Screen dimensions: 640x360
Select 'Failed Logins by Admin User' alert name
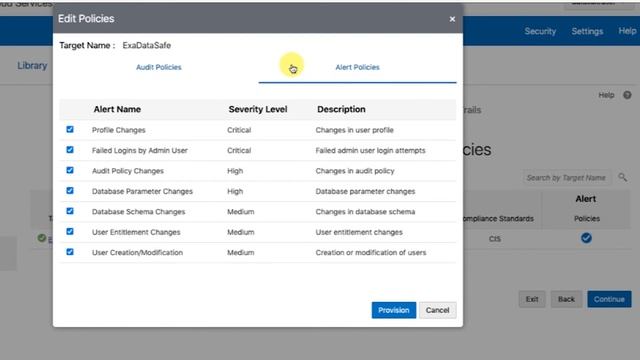(140, 151)
